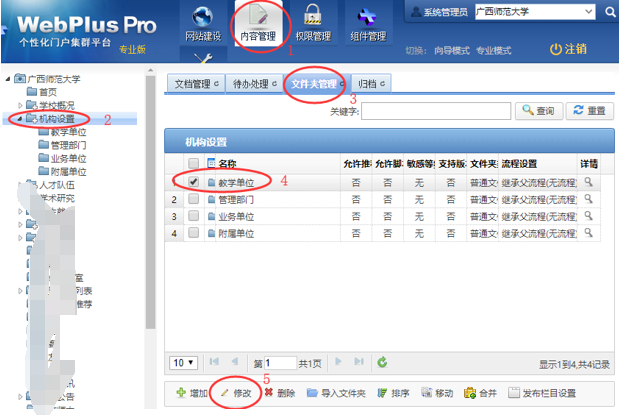
Task: Click 删除 red X delete icon
Action: tap(270, 393)
